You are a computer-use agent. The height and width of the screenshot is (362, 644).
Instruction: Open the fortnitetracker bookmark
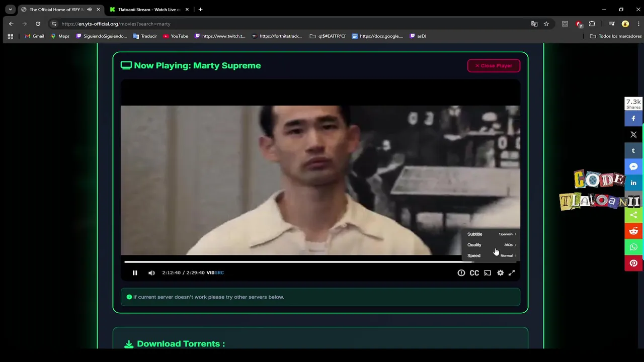click(x=277, y=36)
